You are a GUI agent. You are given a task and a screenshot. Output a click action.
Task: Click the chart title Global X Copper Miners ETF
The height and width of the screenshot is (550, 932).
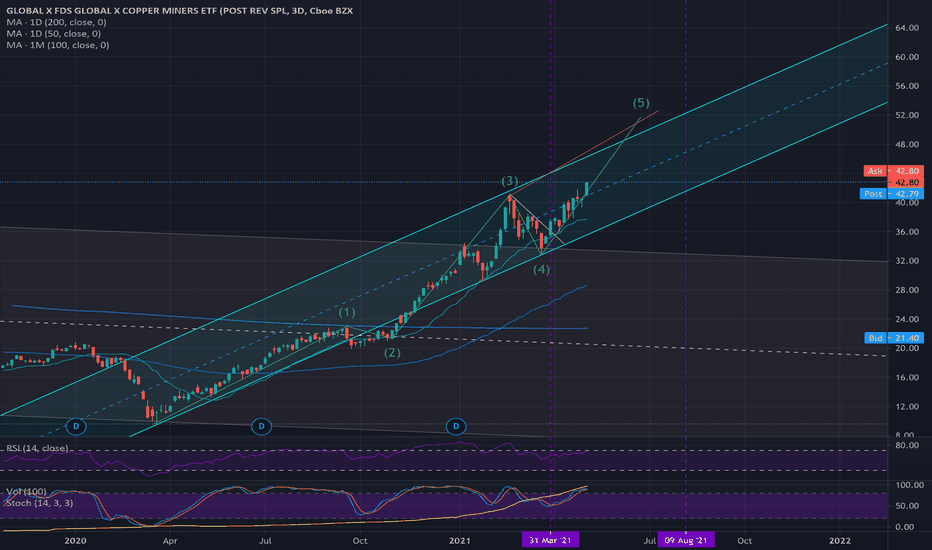point(180,11)
